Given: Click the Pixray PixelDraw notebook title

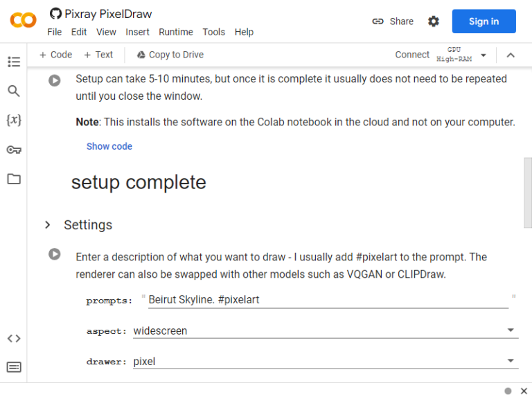Looking at the screenshot, I should tap(108, 14).
